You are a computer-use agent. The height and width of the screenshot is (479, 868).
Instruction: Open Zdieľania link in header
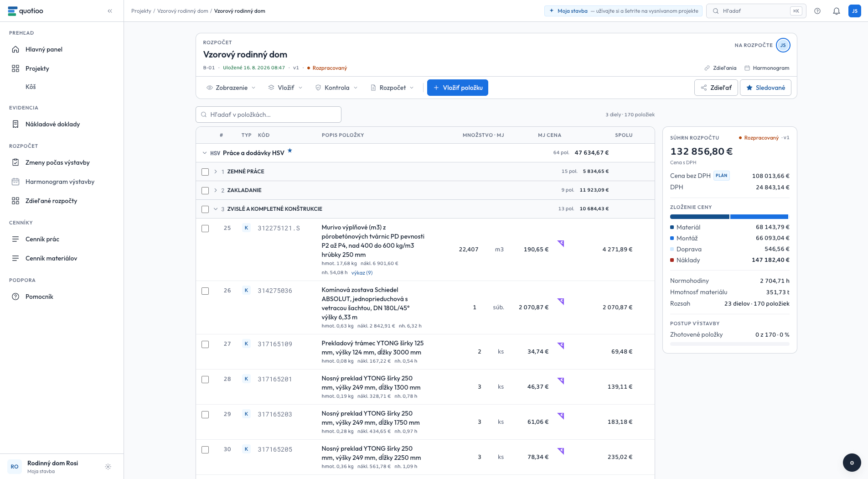coord(720,68)
